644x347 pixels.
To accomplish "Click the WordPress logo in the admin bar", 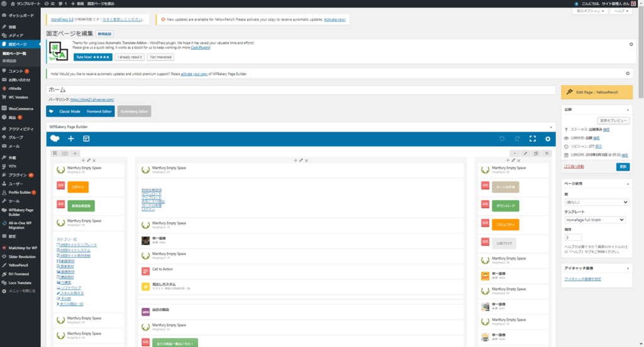I will 4,3.
